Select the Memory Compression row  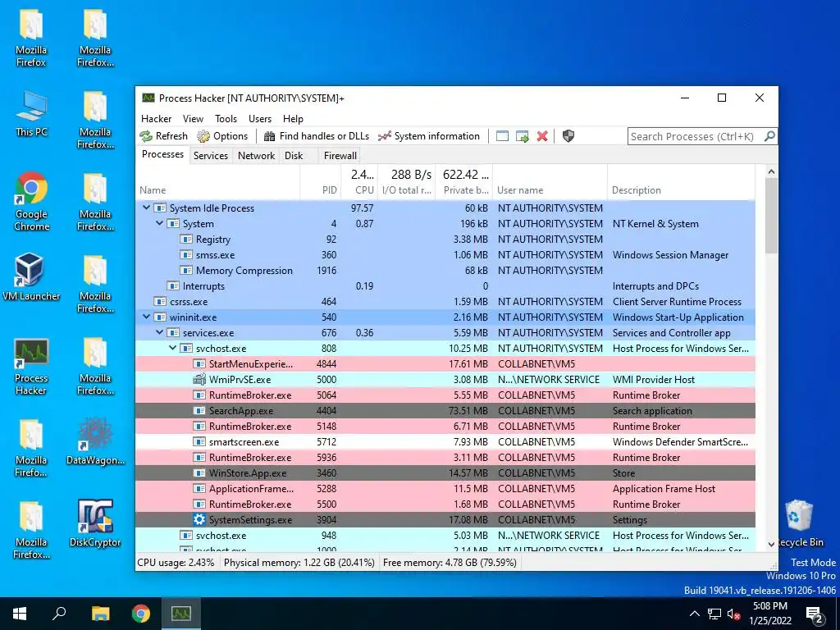tap(445, 271)
